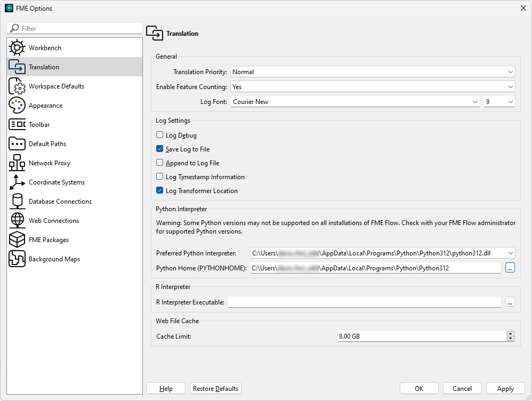532x401 pixels.
Task: Browse for R Interpreter Executable
Action: (510, 302)
